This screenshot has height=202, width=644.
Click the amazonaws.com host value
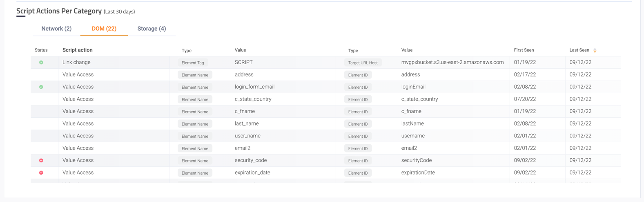click(x=452, y=63)
